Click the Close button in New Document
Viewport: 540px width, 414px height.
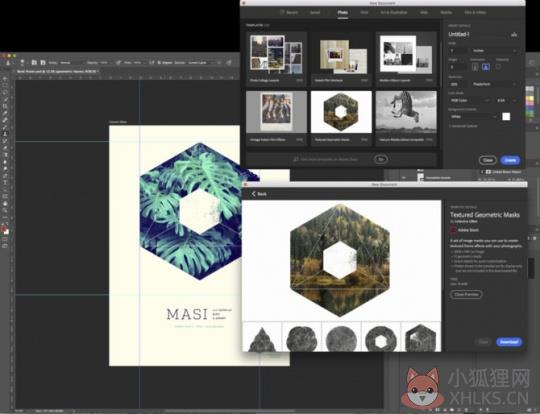pos(487,160)
